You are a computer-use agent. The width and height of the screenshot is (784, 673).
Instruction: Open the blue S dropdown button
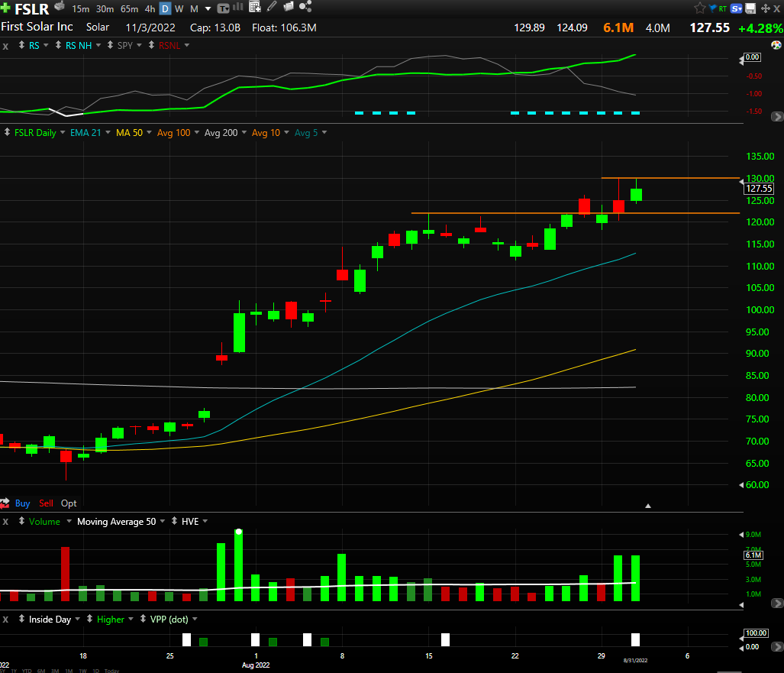click(x=736, y=8)
